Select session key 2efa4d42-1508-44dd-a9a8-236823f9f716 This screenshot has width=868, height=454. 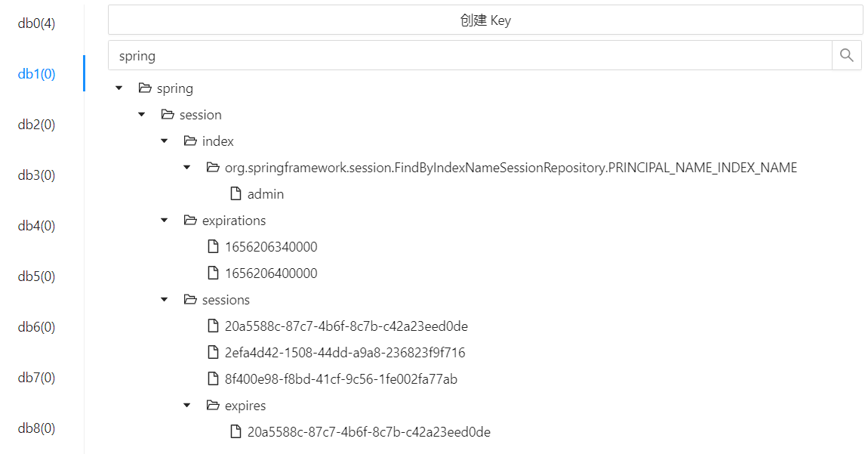(345, 353)
